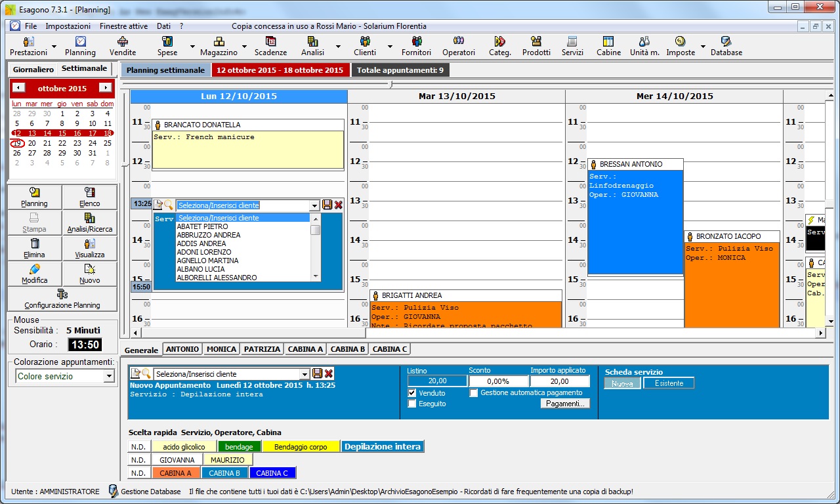Open the File menu
The width and height of the screenshot is (840, 504).
(x=31, y=26)
